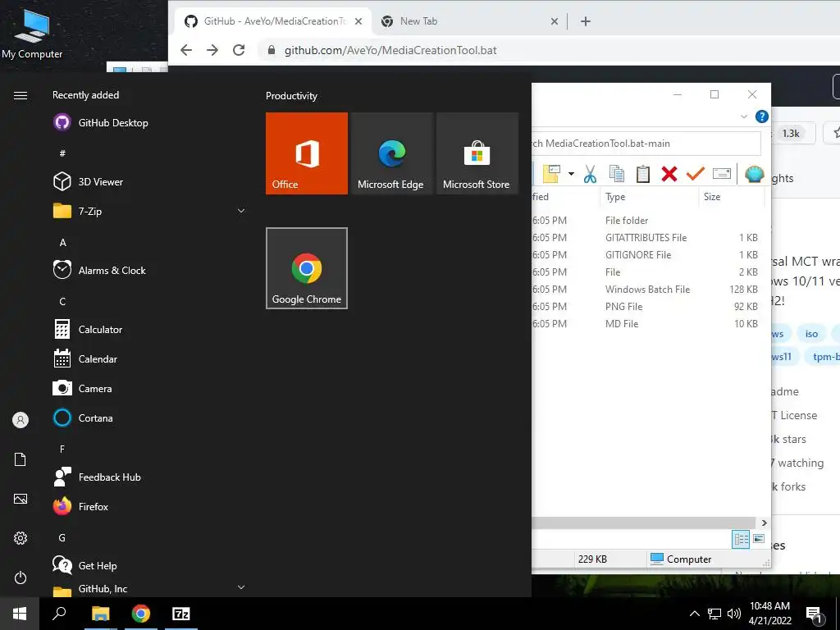The height and width of the screenshot is (630, 840).
Task: Click the orange checkmark toolbar icon
Action: click(696, 174)
